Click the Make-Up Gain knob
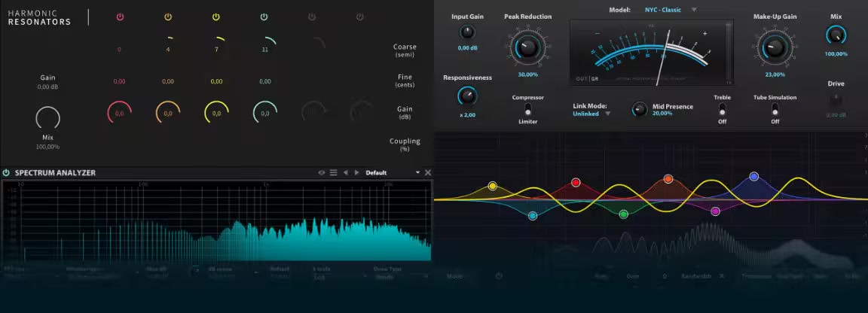The width and height of the screenshot is (868, 313). (775, 47)
